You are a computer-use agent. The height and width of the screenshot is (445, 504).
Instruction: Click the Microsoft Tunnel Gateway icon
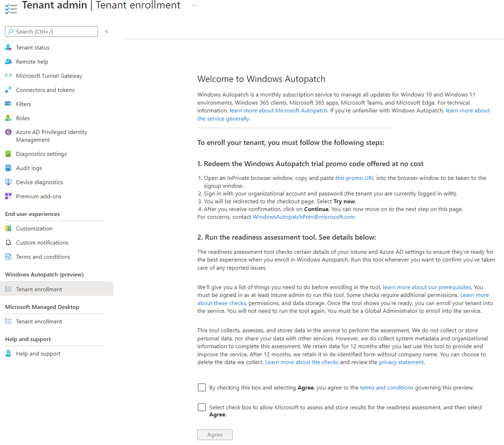tap(8, 76)
